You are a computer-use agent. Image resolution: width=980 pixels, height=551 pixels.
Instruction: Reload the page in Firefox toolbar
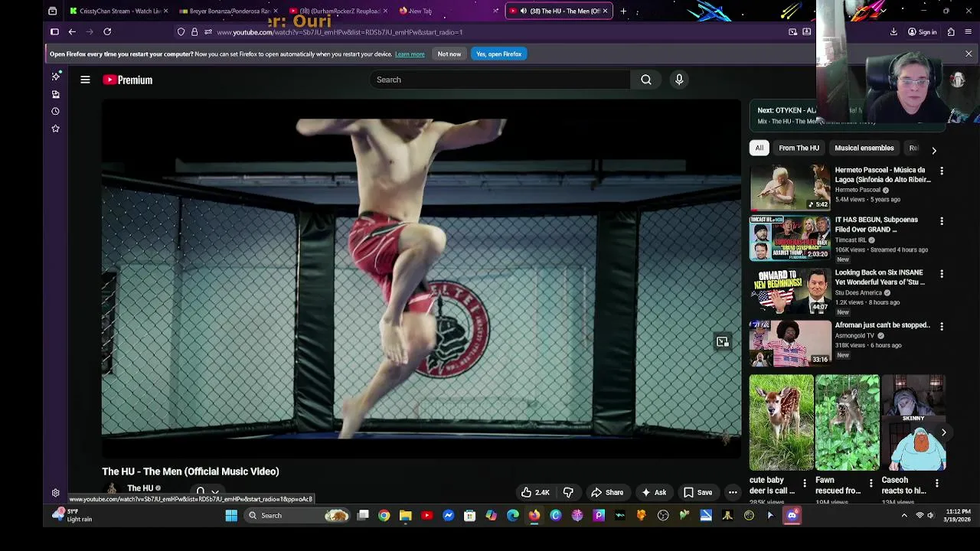(107, 32)
